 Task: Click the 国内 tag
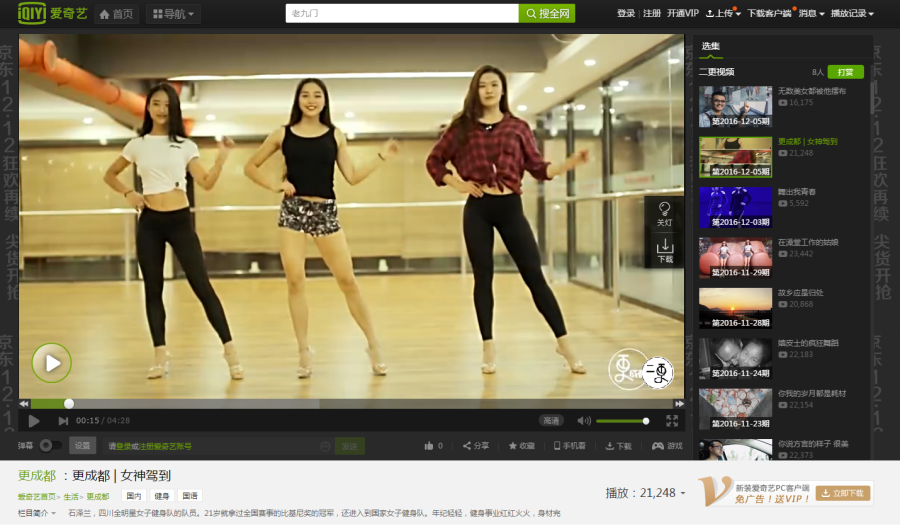(x=134, y=496)
